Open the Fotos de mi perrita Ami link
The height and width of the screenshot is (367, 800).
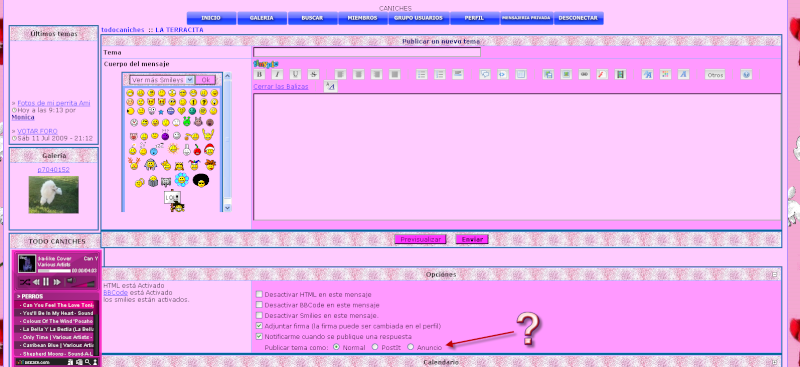[54, 103]
